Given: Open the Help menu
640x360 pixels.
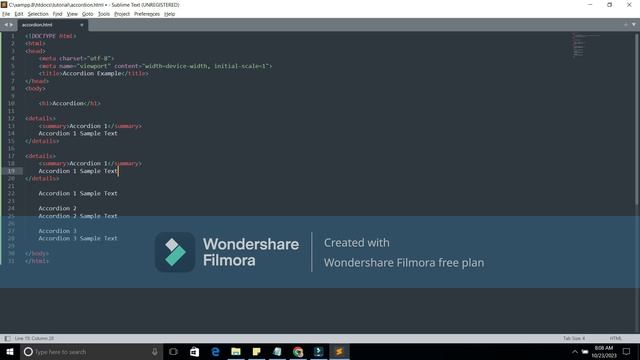Looking at the screenshot, I should click(169, 14).
